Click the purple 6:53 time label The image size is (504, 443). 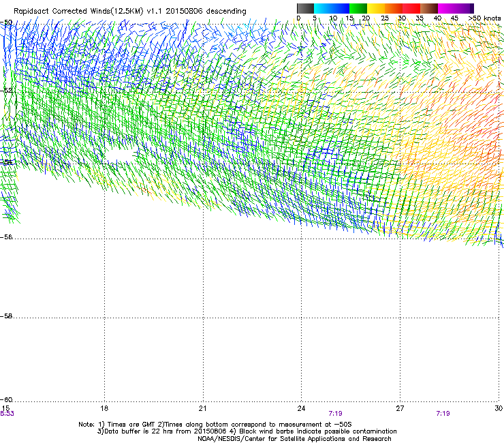[7, 414]
